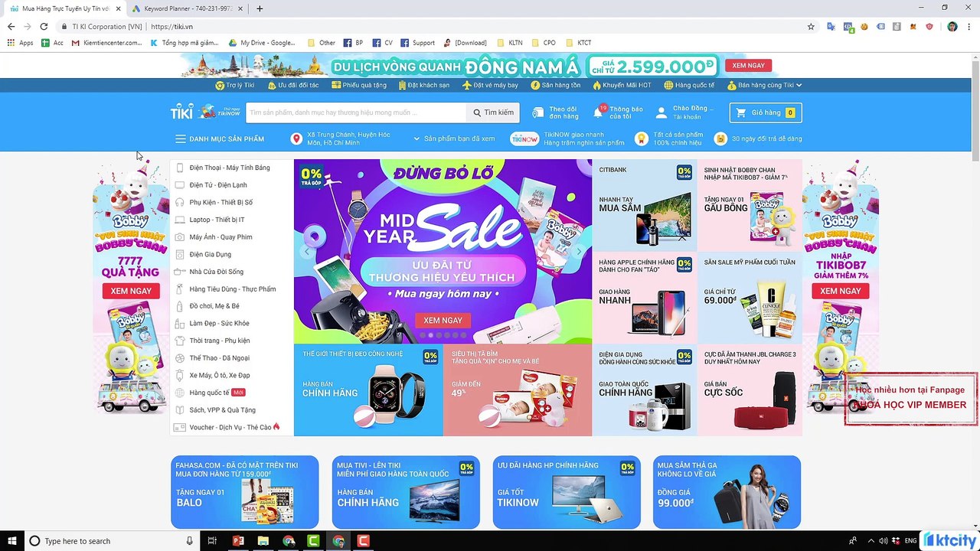Click the red shield extension icon
This screenshot has height=551, width=980.
click(x=929, y=26)
